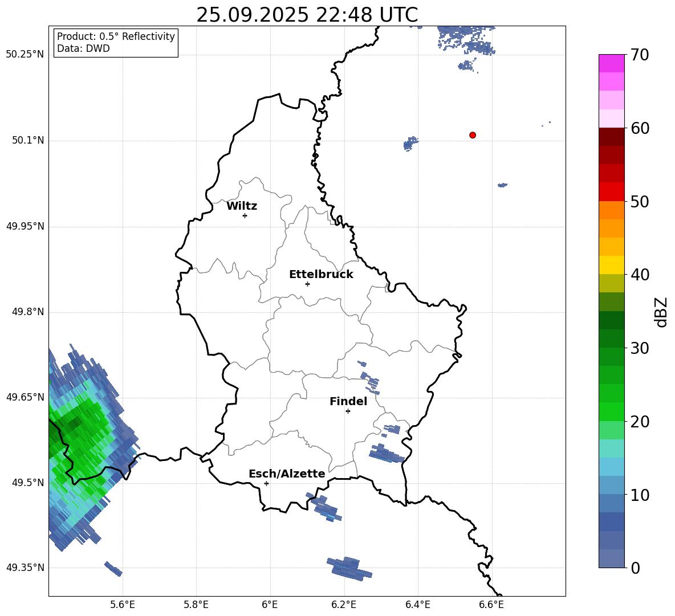Click the bright green swatch just above 20
This screenshot has height=616, width=675.
coord(611,412)
